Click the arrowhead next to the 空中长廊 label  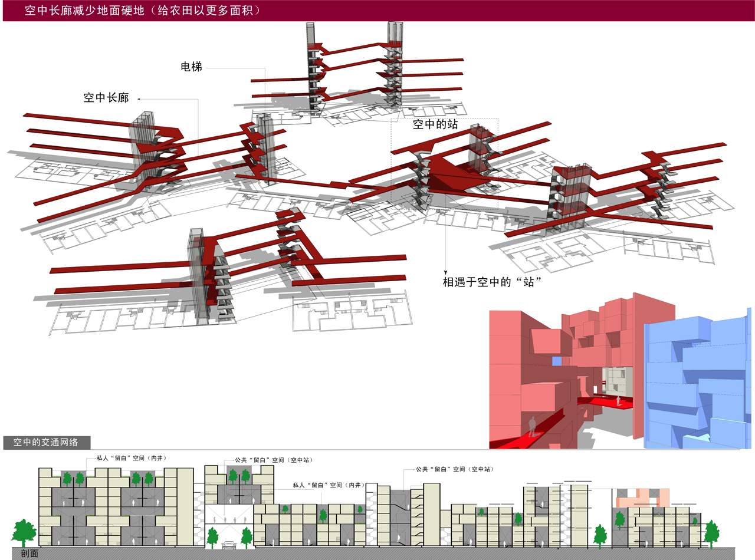(140, 98)
